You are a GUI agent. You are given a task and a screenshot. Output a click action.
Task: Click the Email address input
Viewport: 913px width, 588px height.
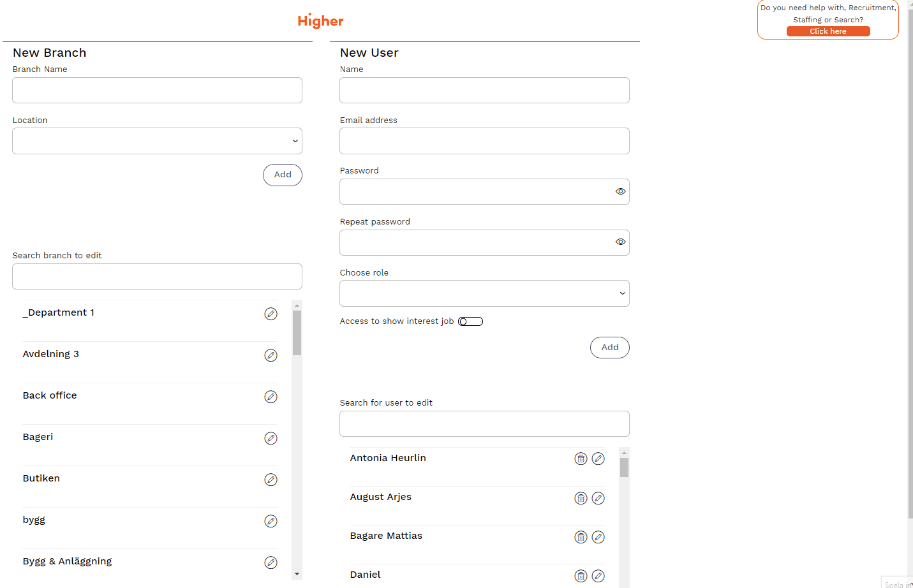(x=484, y=141)
